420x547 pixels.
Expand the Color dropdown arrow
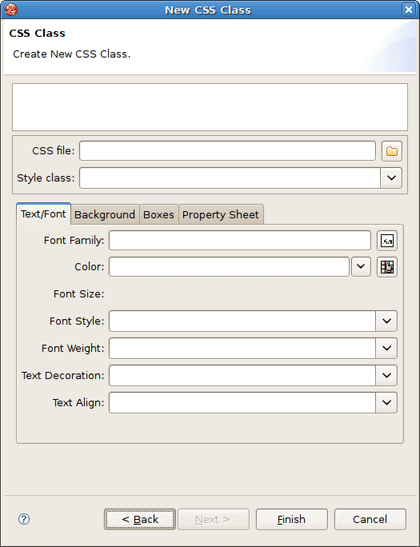(x=361, y=267)
